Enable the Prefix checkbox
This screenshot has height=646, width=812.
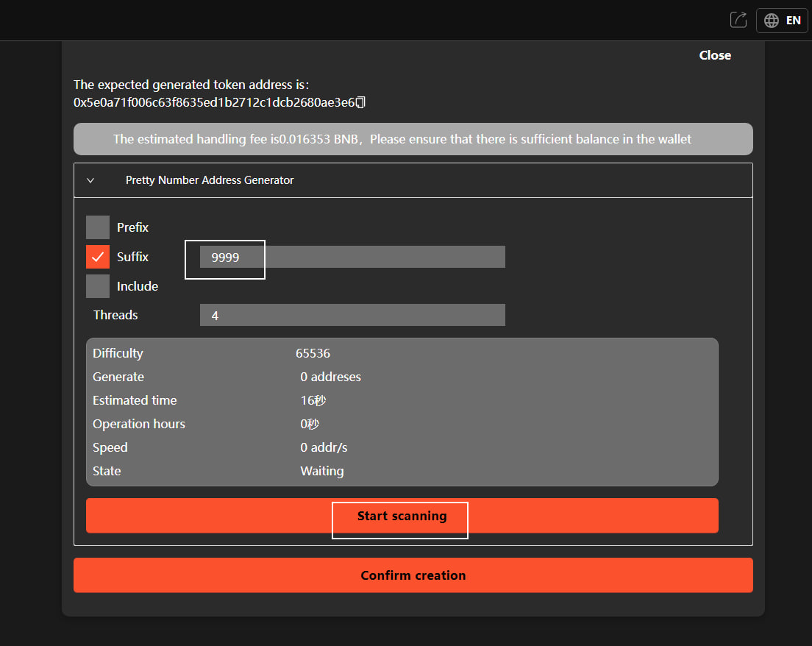[98, 227]
